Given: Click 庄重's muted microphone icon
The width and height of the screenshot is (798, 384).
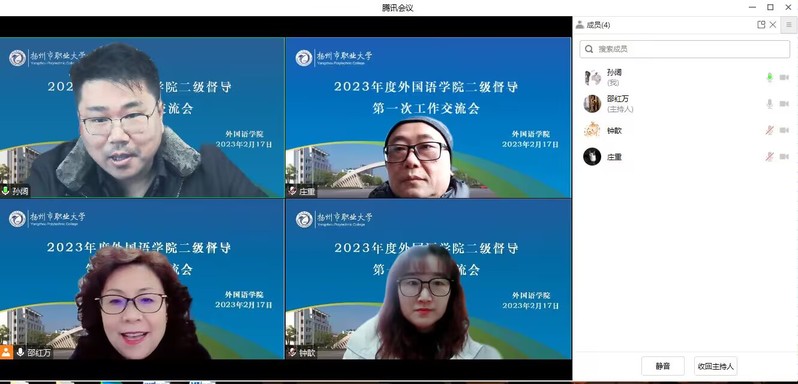Looking at the screenshot, I should pos(770,157).
